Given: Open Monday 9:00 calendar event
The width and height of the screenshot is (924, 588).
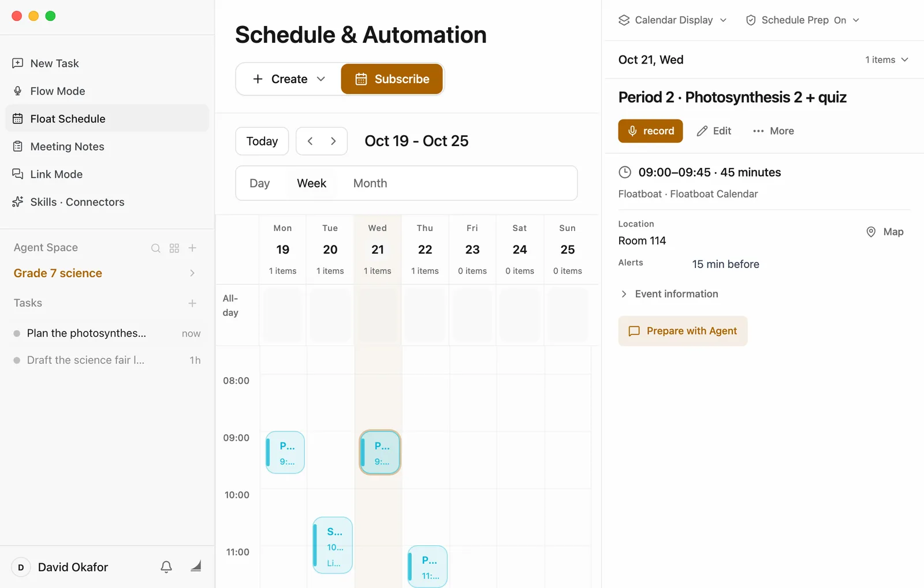Looking at the screenshot, I should 285,452.
